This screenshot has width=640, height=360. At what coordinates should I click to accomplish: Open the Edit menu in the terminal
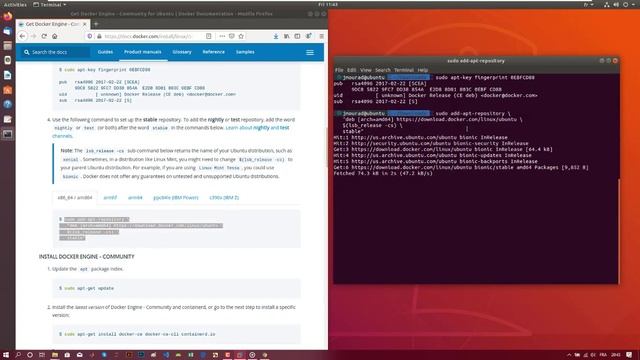(351, 70)
